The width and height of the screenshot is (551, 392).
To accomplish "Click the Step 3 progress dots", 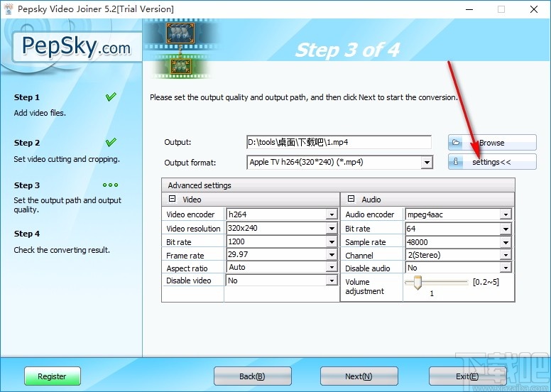I will [110, 185].
